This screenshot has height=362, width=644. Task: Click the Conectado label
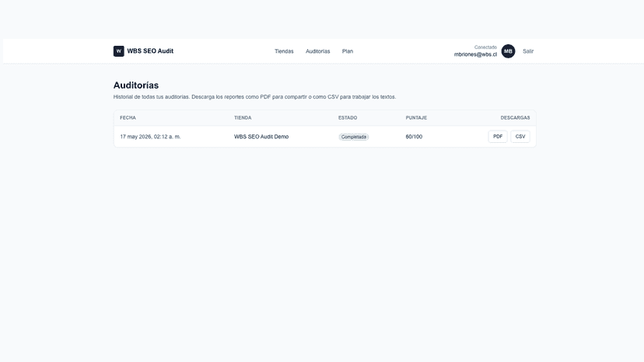tap(485, 47)
